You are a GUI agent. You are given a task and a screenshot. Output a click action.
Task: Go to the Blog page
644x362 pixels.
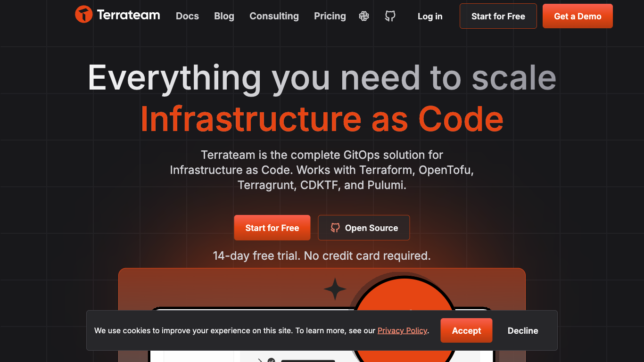pyautogui.click(x=224, y=16)
